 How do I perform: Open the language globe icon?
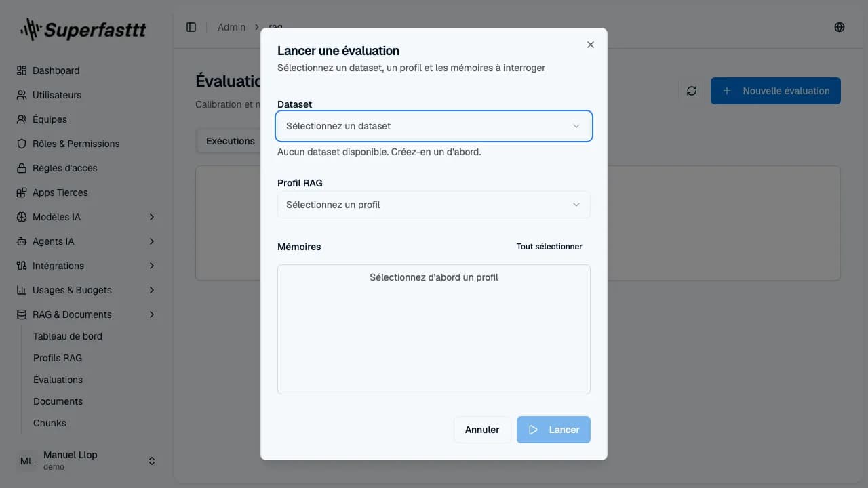click(x=840, y=27)
